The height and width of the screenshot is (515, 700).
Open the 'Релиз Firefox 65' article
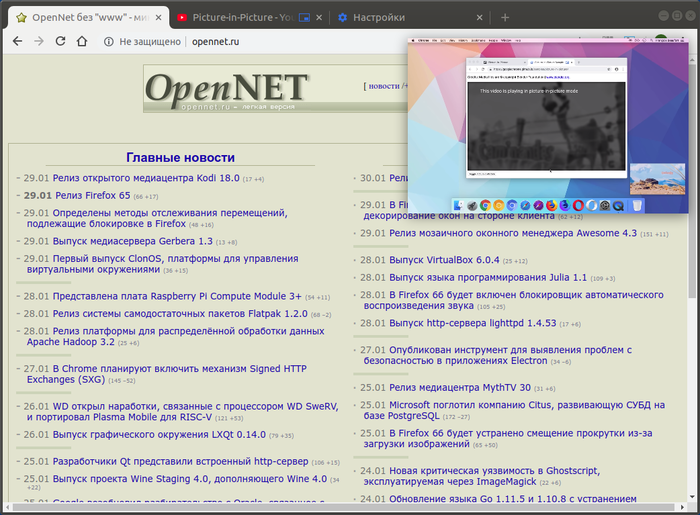91,196
